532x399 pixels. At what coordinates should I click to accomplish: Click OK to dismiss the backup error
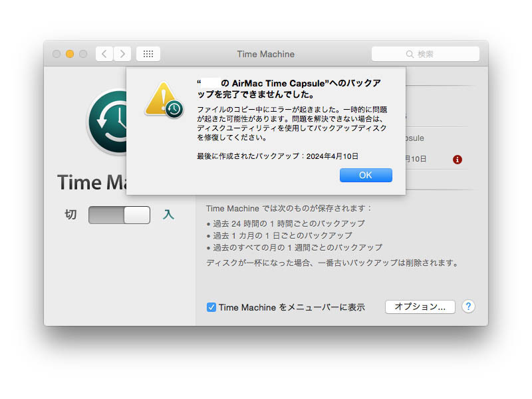click(x=366, y=175)
